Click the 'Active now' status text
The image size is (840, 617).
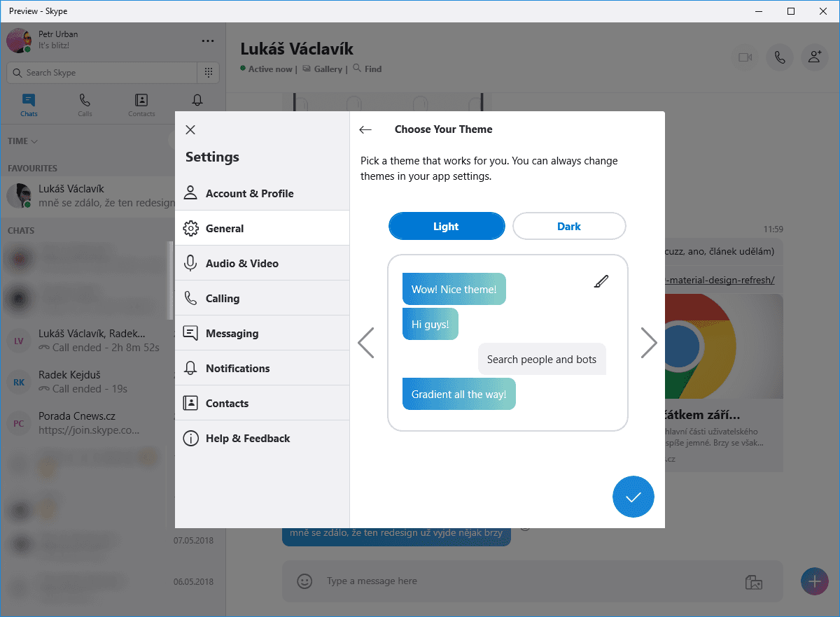270,69
